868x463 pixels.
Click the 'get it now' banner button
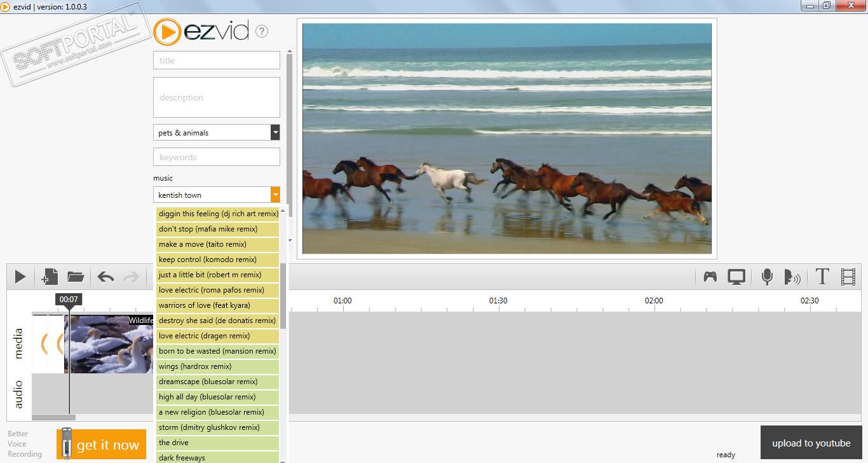(102, 445)
